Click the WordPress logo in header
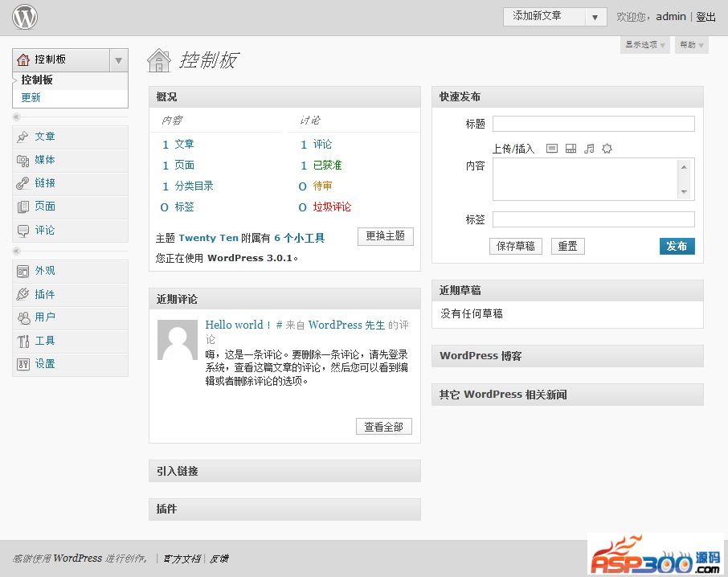The image size is (728, 577). coord(25,17)
